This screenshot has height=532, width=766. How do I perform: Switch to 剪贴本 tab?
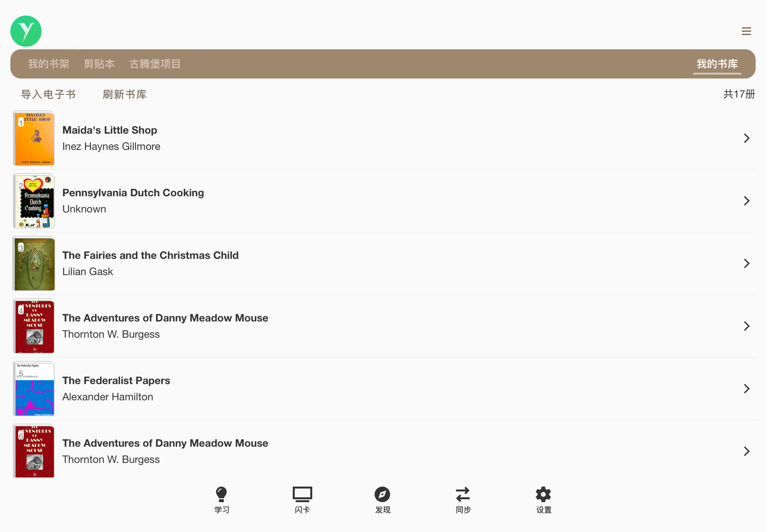(x=99, y=63)
